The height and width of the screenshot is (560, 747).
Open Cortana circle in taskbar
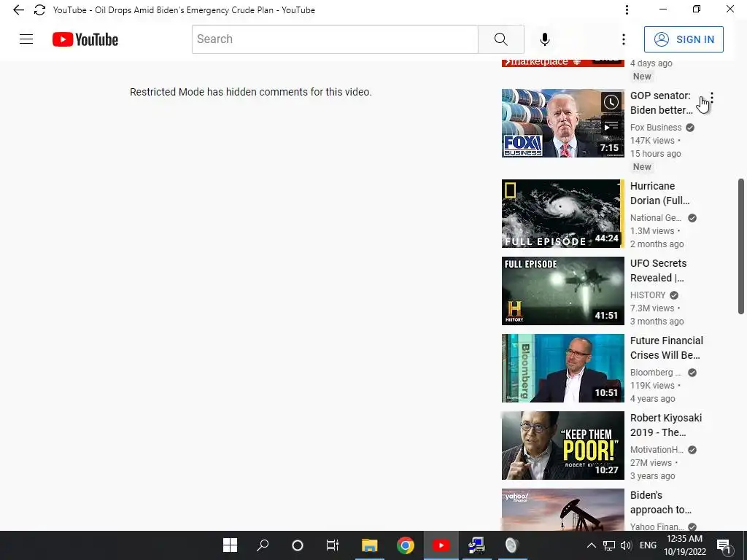click(x=298, y=545)
